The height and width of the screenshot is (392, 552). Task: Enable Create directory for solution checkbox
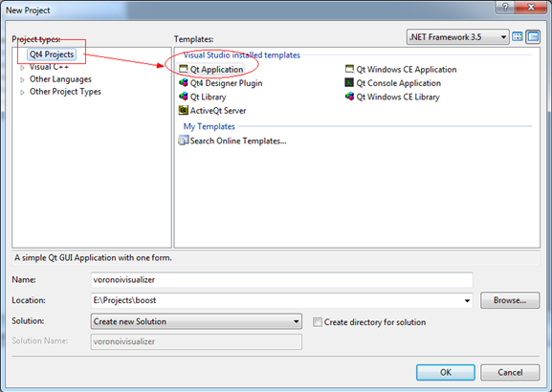click(x=318, y=322)
